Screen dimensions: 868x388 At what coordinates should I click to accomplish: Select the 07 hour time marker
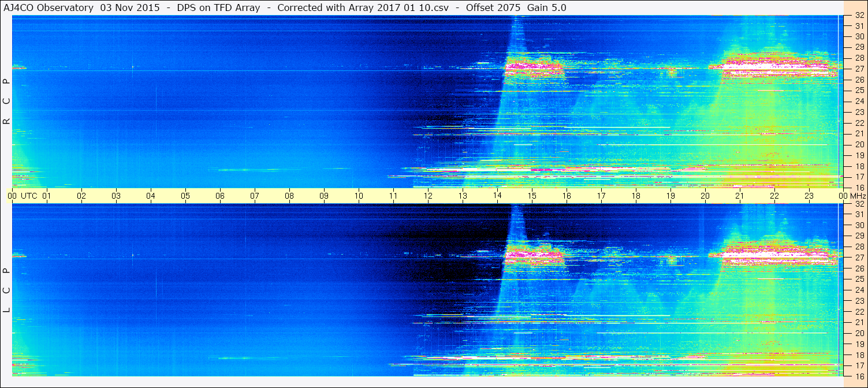pos(255,196)
